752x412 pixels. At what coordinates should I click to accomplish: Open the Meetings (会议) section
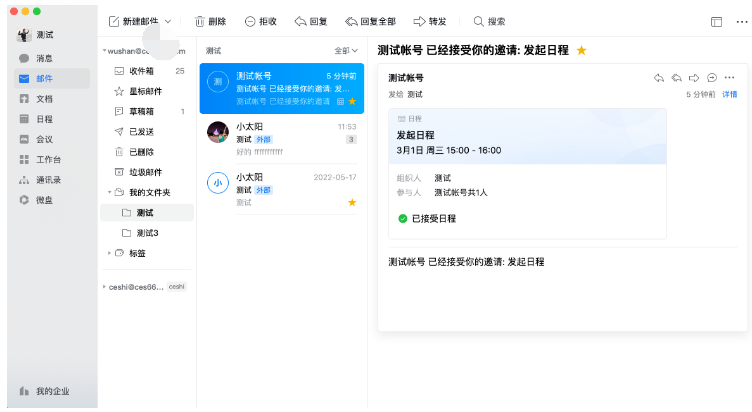coord(43,139)
